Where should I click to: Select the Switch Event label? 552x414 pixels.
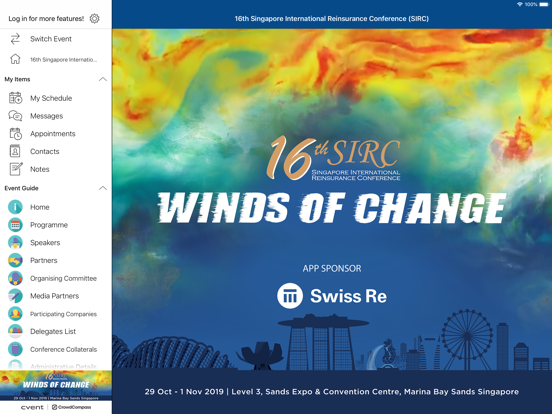(x=51, y=39)
